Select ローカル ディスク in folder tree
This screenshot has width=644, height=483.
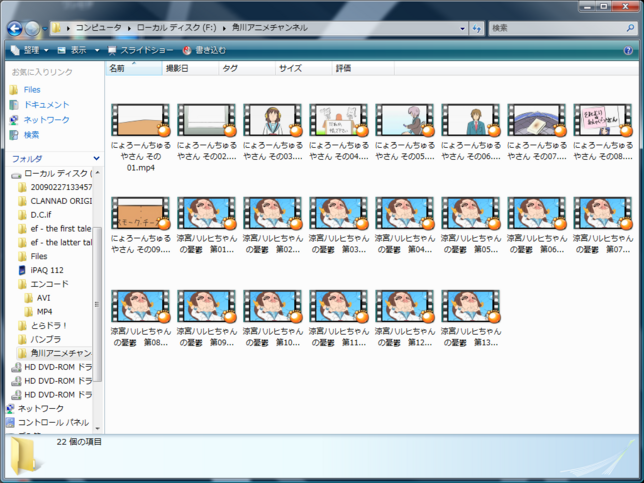click(x=51, y=174)
